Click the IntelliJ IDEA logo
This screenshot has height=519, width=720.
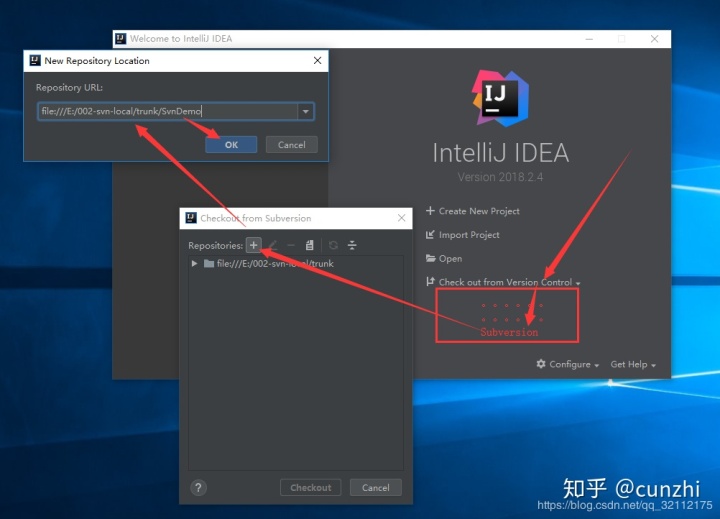(501, 98)
